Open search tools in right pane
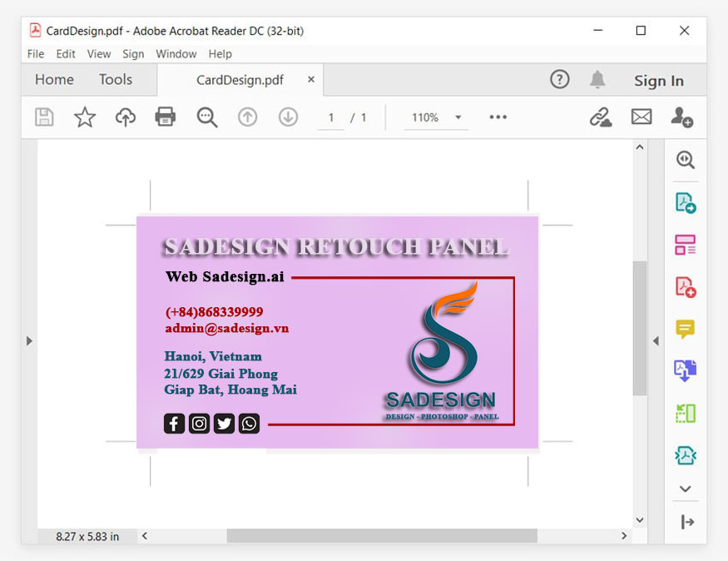This screenshot has height=561, width=728. pos(686,160)
